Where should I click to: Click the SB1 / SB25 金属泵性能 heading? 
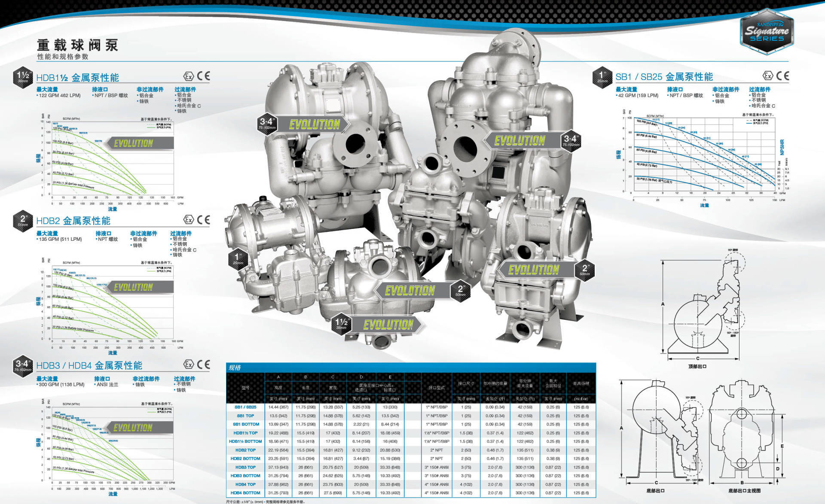(664, 77)
